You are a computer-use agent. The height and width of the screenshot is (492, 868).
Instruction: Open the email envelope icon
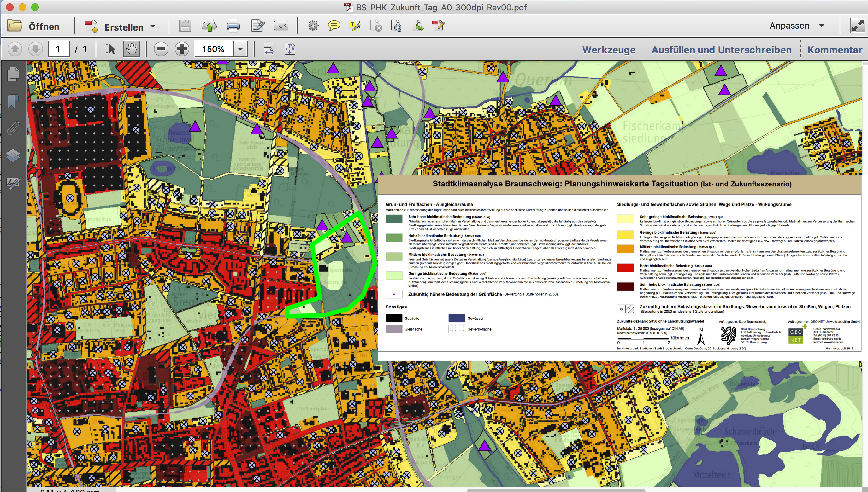click(281, 26)
